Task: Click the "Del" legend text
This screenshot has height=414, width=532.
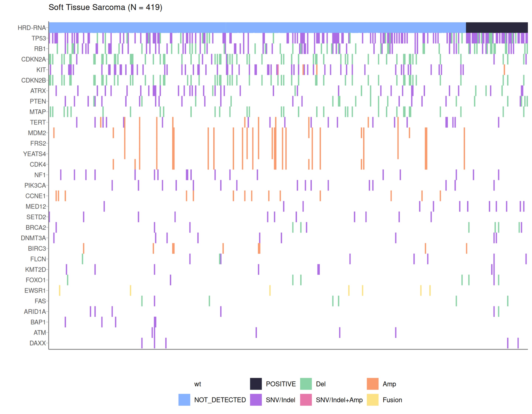Action: [320, 384]
